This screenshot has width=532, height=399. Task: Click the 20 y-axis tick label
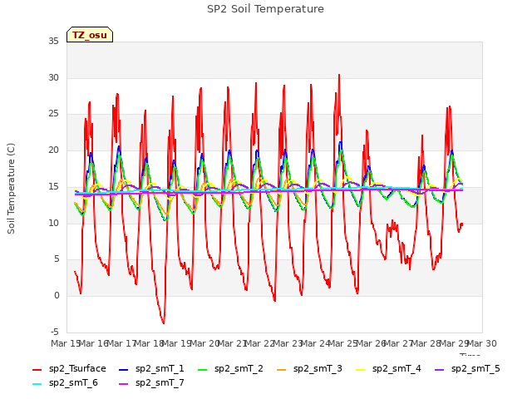[53, 150]
